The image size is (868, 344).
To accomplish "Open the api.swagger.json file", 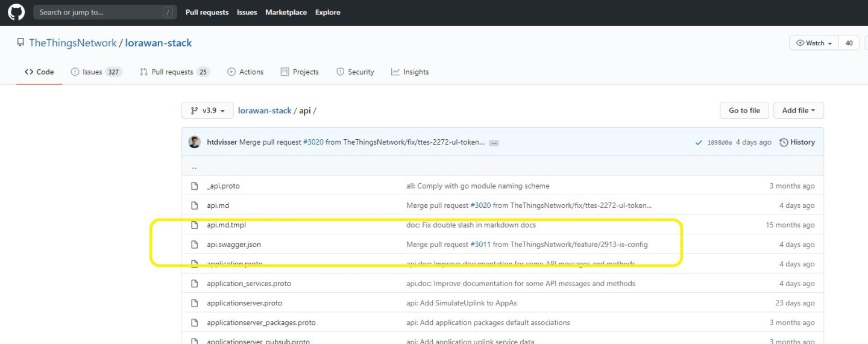I will pos(234,245).
